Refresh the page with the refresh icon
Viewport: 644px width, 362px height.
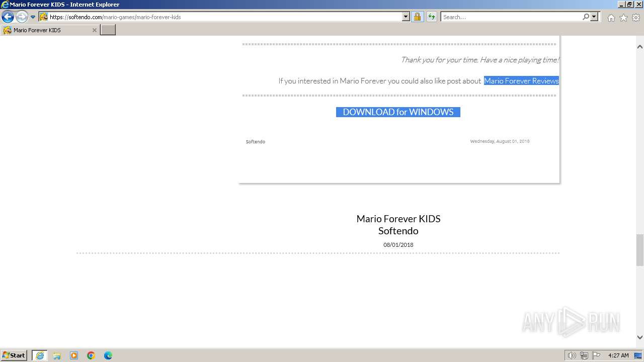pos(432,17)
